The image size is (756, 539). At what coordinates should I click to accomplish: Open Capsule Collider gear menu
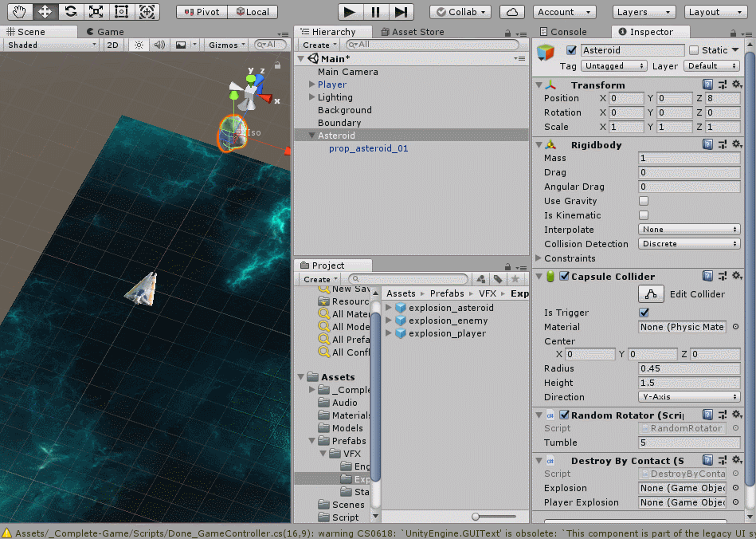point(736,276)
